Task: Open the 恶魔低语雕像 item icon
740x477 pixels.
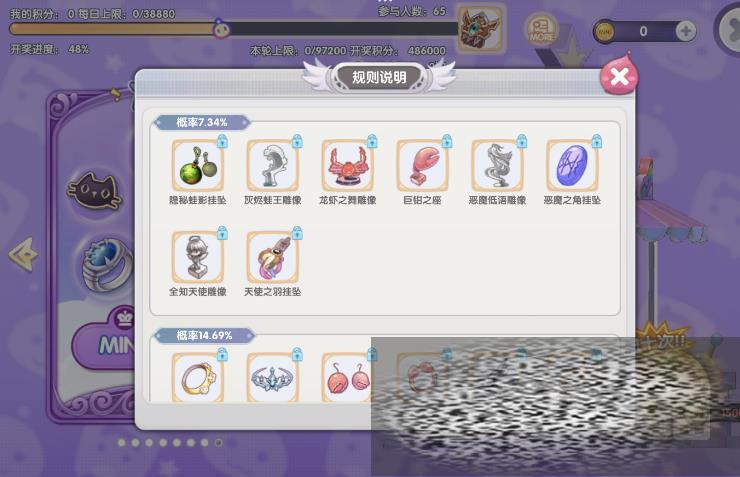Action: click(497, 165)
